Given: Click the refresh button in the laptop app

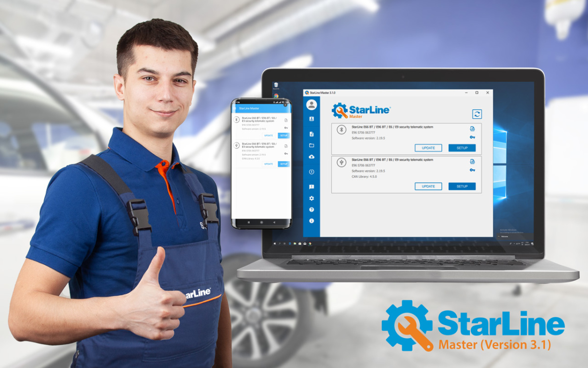Looking at the screenshot, I should (x=477, y=114).
